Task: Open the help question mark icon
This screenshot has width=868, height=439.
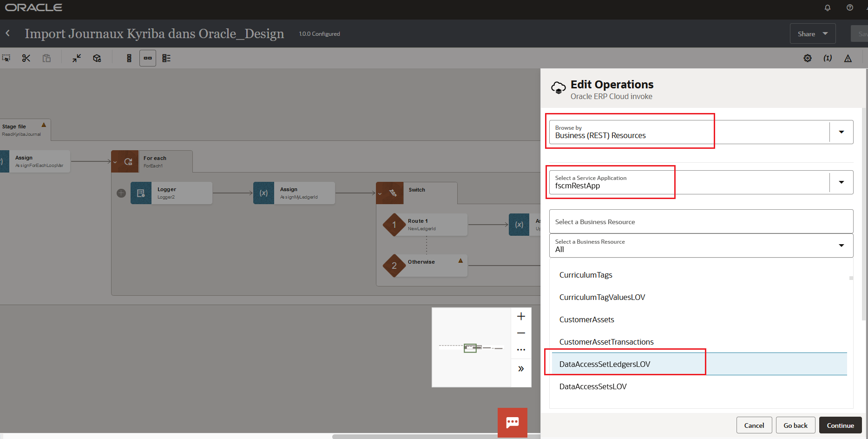Action: coord(850,7)
